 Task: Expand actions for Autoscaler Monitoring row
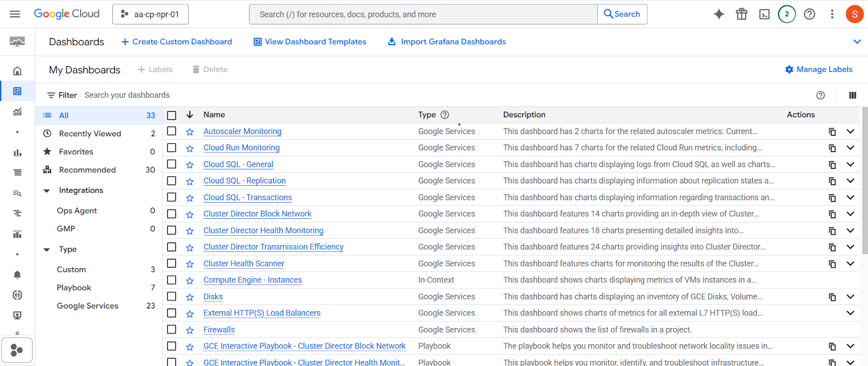click(x=850, y=131)
